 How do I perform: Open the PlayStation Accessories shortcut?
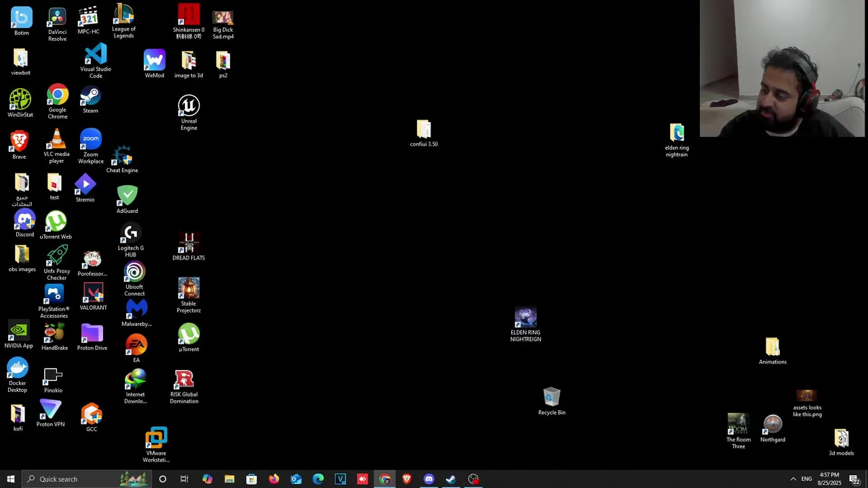54,302
